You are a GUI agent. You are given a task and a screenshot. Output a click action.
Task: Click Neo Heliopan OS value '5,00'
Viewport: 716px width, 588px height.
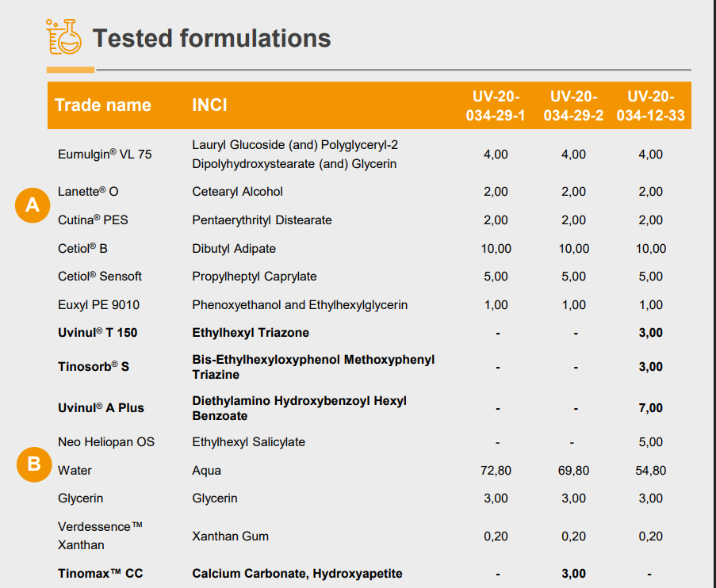[x=651, y=442]
